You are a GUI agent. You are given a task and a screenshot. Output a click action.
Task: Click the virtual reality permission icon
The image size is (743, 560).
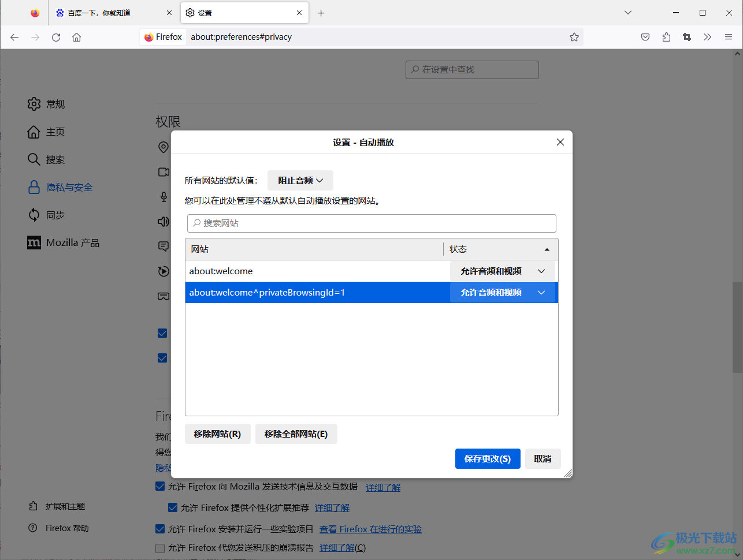(x=164, y=296)
